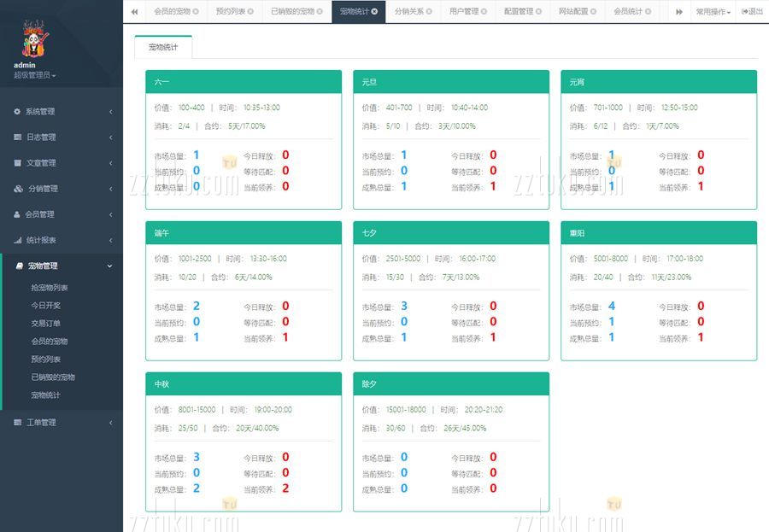Select the 宠物统计 content panel tab
Viewport: 769px width, 532px height.
(x=163, y=48)
